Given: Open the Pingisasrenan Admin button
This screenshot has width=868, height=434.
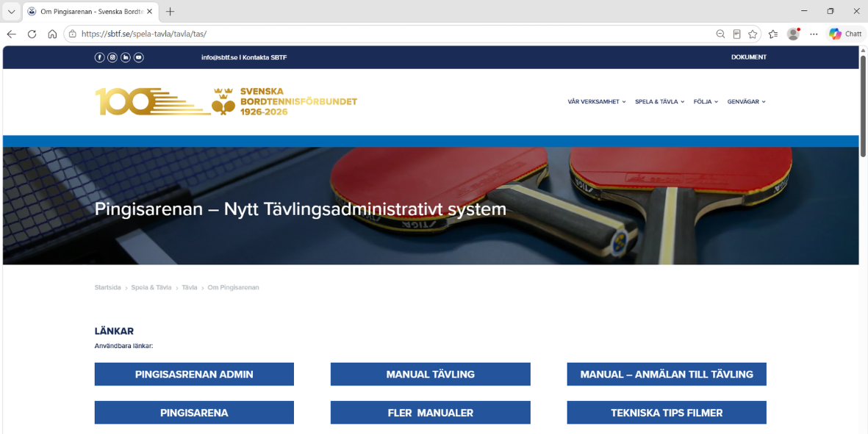Looking at the screenshot, I should [x=194, y=375].
